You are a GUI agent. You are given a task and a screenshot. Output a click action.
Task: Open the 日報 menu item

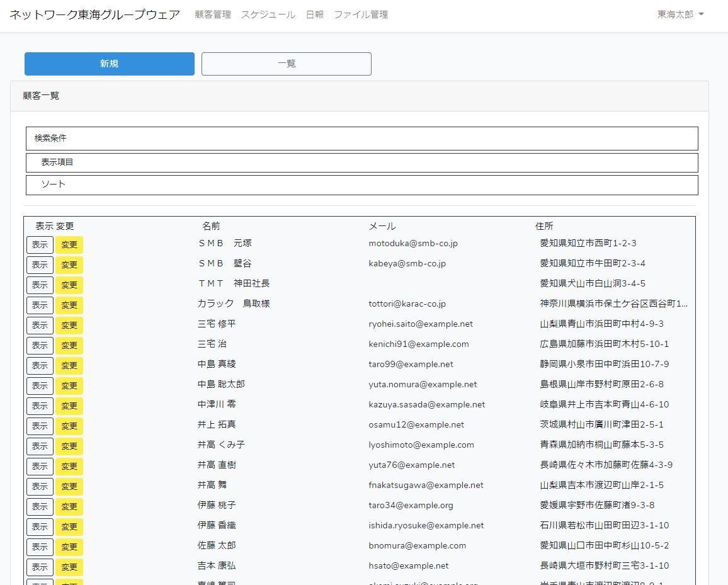click(314, 14)
